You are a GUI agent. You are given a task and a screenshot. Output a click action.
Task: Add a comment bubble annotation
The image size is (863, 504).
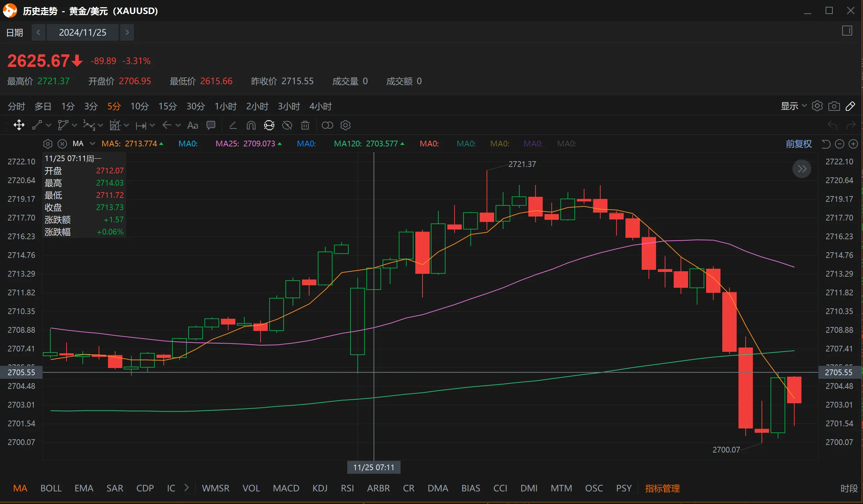click(211, 125)
